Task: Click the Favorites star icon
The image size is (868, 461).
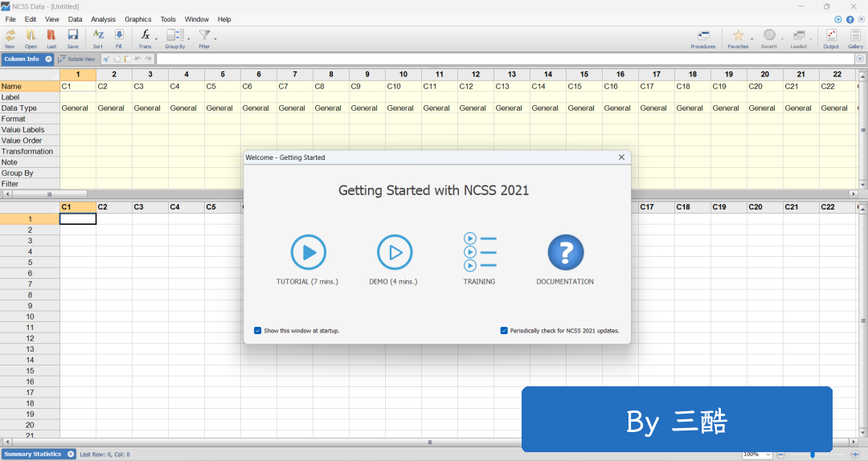Action: click(738, 36)
